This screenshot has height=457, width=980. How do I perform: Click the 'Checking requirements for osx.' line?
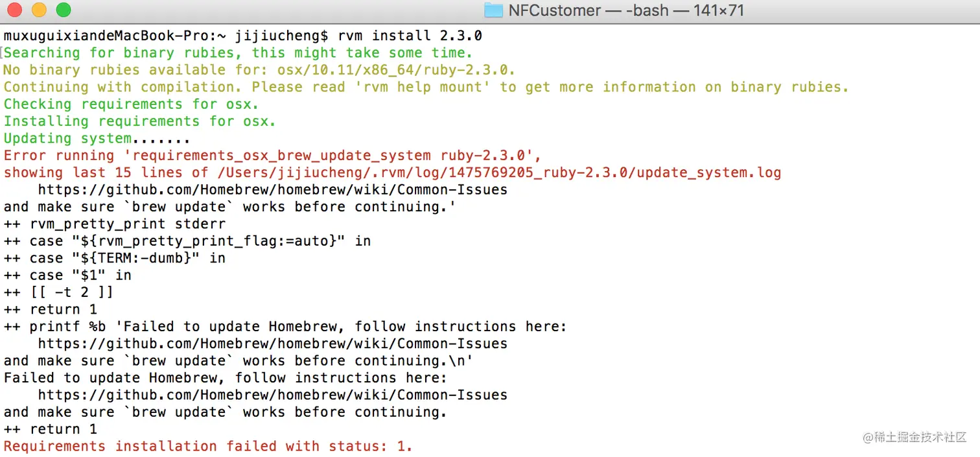coord(131,104)
